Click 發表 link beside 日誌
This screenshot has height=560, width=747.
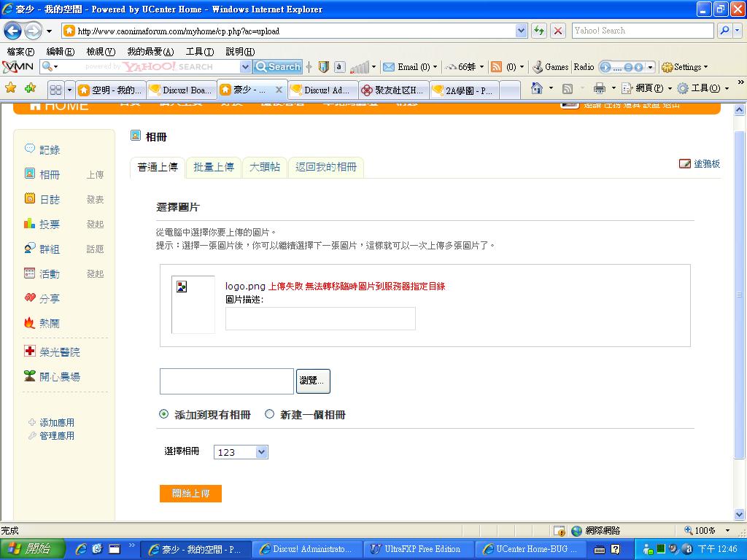[96, 200]
